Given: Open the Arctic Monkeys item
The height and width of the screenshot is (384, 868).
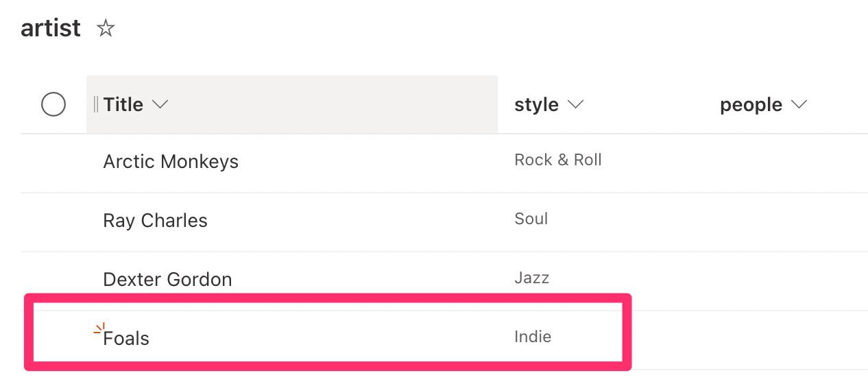Looking at the screenshot, I should click(171, 162).
